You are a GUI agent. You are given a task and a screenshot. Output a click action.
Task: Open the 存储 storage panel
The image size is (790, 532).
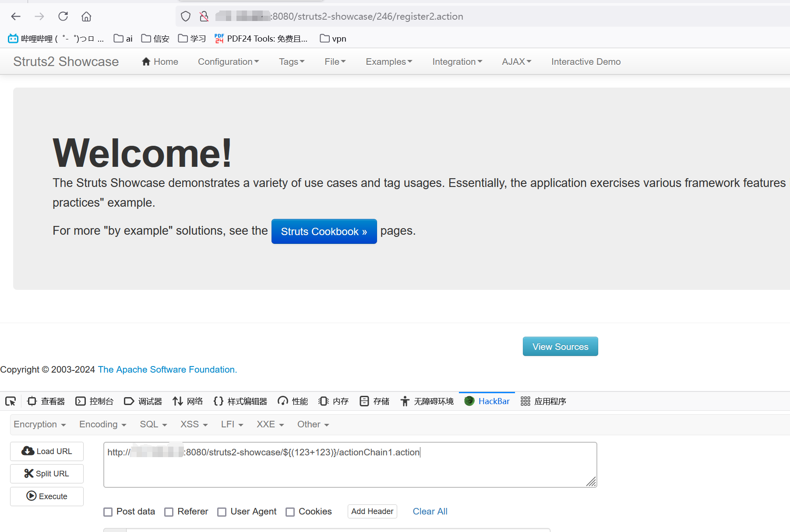tap(374, 401)
